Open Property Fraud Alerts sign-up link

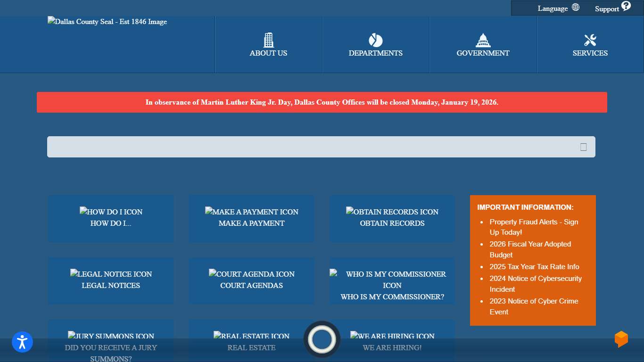point(533,227)
